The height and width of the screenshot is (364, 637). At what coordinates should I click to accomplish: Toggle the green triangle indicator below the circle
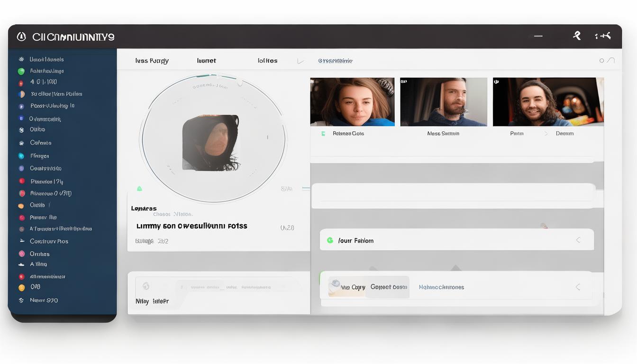pyautogui.click(x=139, y=189)
